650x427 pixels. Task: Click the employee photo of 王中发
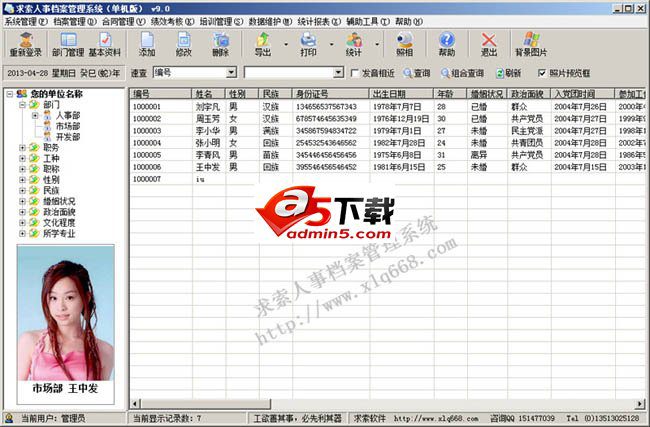tap(65, 313)
